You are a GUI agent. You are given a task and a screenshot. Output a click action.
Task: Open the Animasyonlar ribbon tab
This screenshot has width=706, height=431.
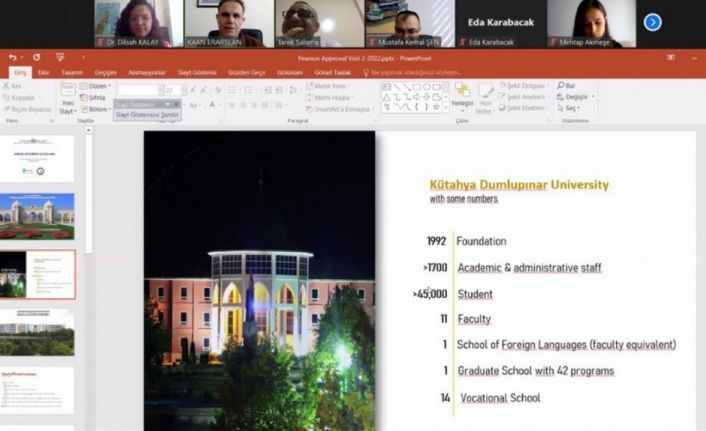pos(146,73)
